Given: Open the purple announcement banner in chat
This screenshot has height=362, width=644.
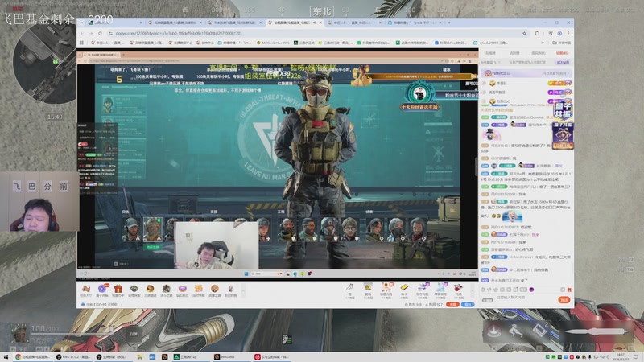Looking at the screenshot, I should (526, 73).
